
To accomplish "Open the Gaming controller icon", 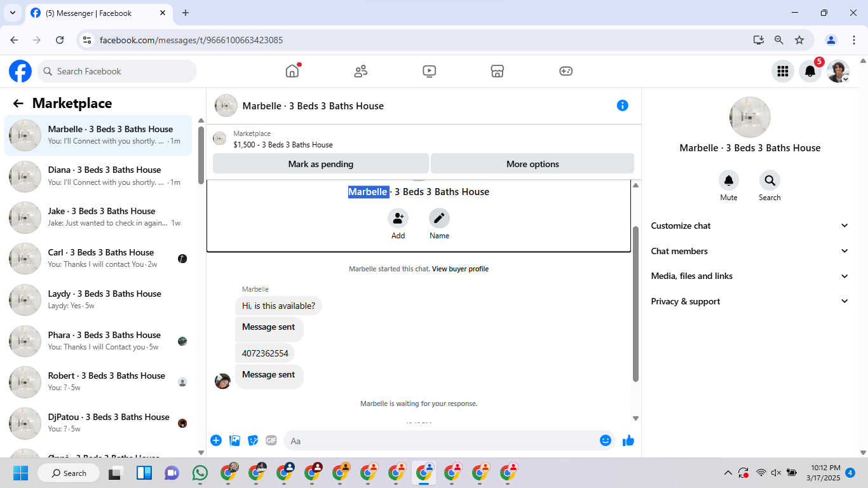I will [566, 71].
